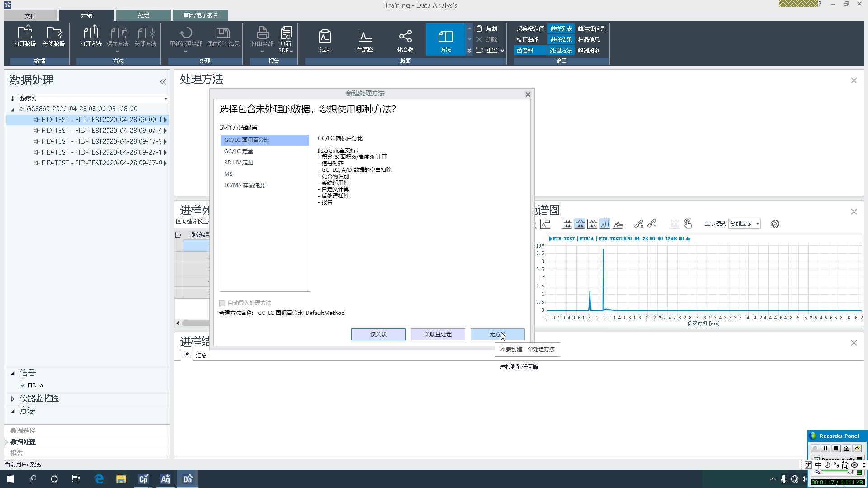Adjust the Recorder Panel volume slider
Image resolution: width=868 pixels, height=488 pixels.
(x=834, y=470)
